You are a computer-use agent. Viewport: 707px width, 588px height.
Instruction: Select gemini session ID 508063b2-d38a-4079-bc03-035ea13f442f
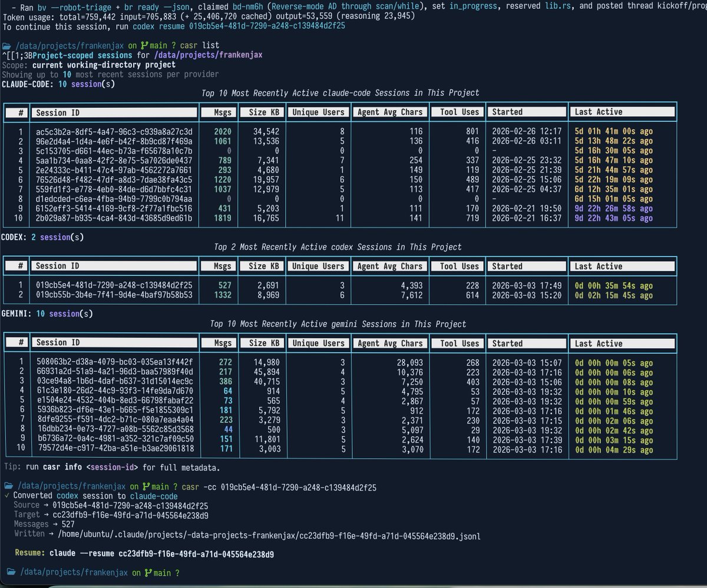tap(114, 362)
